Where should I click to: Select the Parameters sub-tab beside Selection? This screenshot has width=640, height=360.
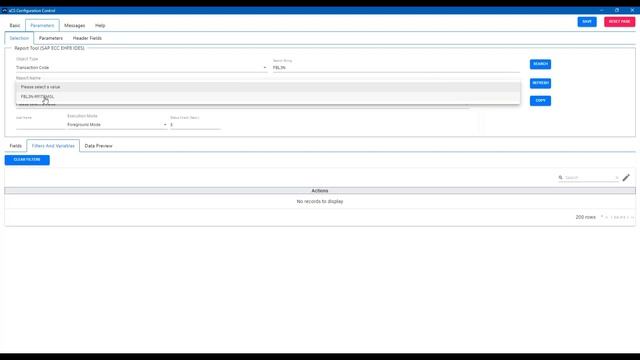click(51, 38)
